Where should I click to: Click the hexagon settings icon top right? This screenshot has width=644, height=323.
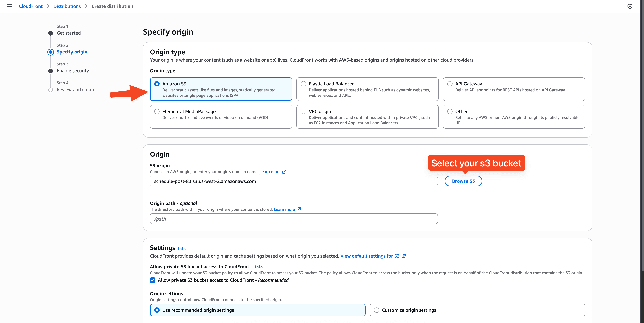click(630, 6)
